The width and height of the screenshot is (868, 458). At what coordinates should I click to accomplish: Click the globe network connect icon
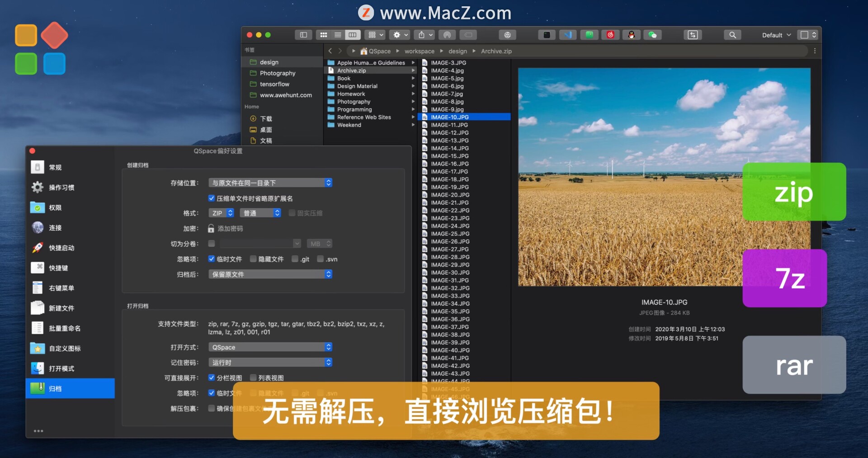click(x=507, y=35)
